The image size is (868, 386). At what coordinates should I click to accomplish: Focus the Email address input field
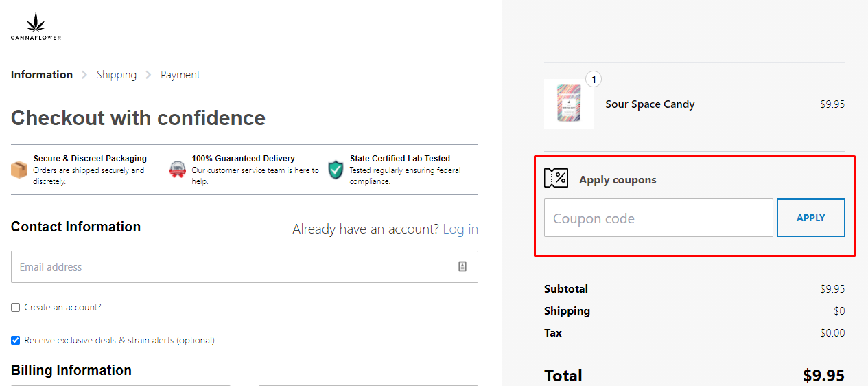[244, 266]
